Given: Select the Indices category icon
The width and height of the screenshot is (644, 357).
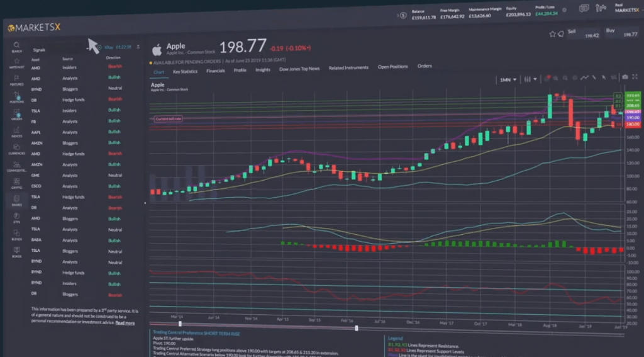Looking at the screenshot, I should point(17,132).
